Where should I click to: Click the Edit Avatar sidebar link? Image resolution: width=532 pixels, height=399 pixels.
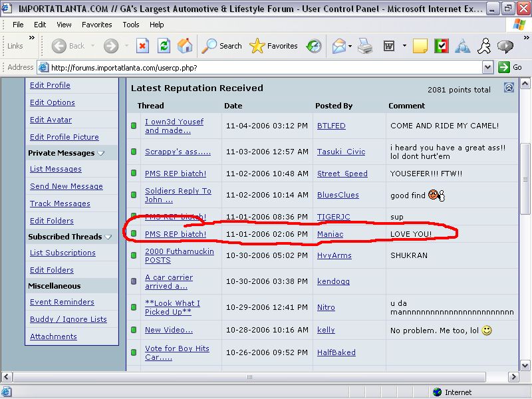coord(51,120)
